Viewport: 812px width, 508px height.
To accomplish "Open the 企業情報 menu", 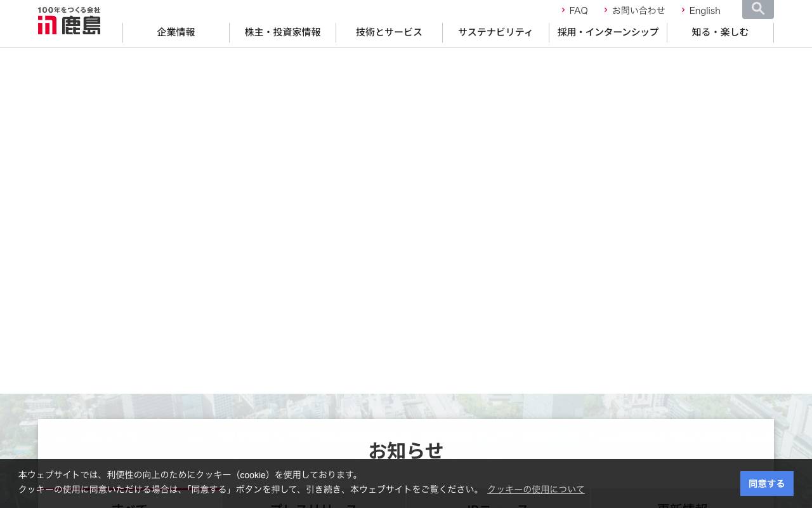I will [x=176, y=32].
